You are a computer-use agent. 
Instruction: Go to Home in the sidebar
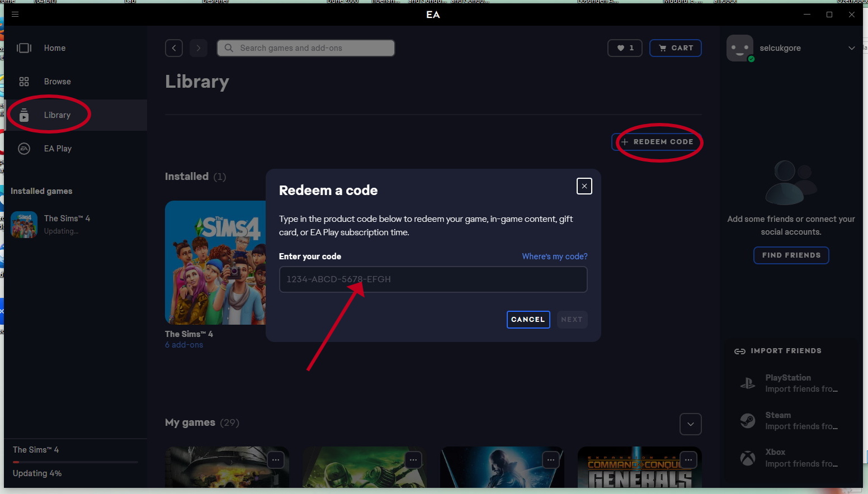tap(76, 48)
